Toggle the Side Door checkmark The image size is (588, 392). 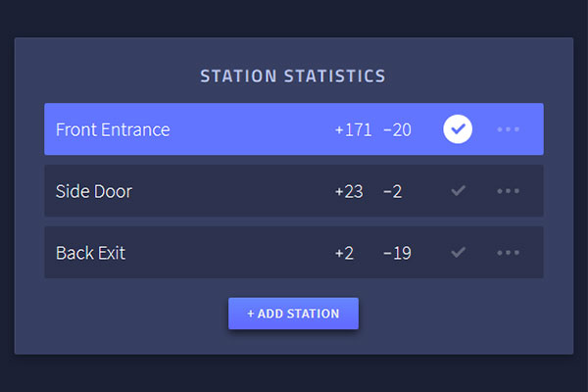(457, 191)
